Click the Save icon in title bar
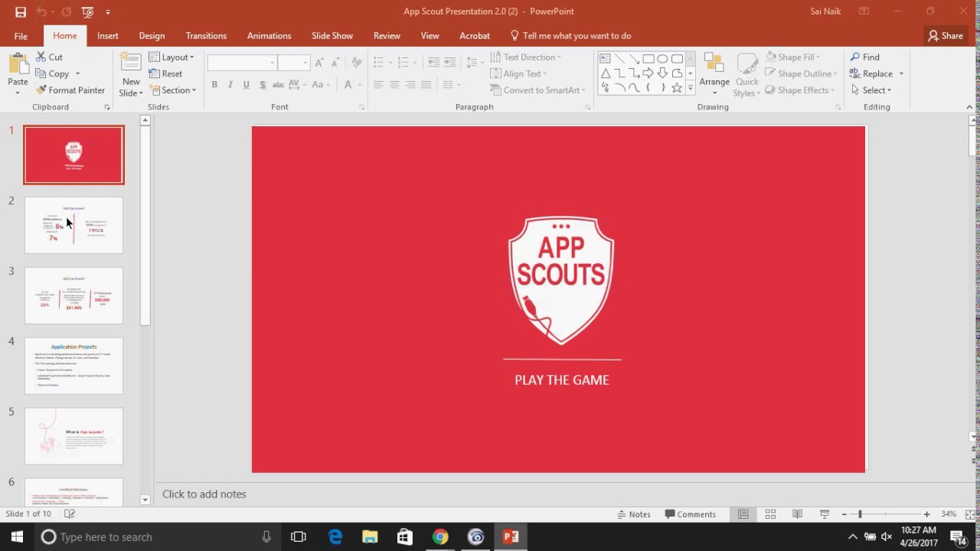Viewport: 980px width, 551px height. coord(20,11)
